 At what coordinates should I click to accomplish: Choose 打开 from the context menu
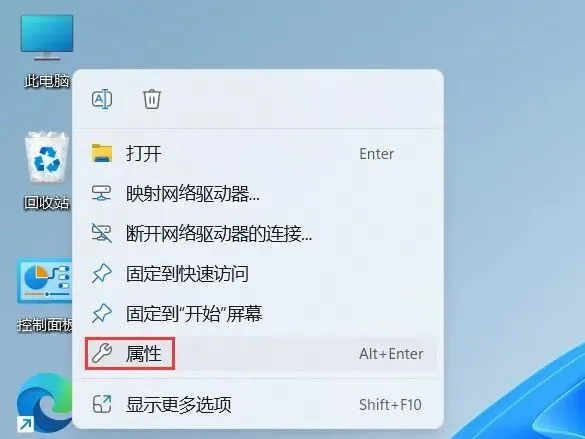tap(257, 154)
